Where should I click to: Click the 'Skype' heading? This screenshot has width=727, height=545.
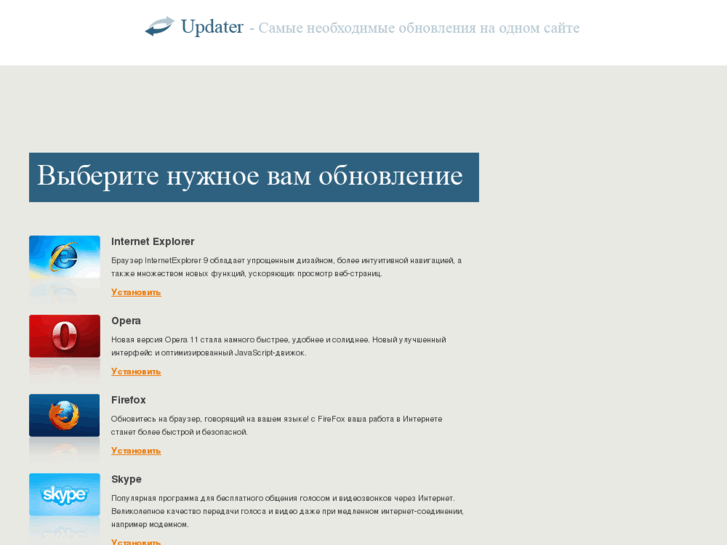(x=126, y=479)
